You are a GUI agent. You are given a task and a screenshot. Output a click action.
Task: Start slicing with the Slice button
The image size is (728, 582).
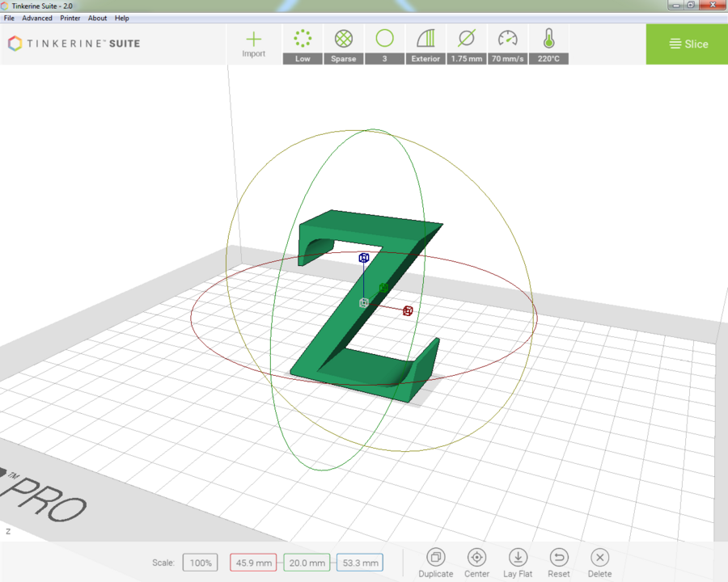click(687, 44)
